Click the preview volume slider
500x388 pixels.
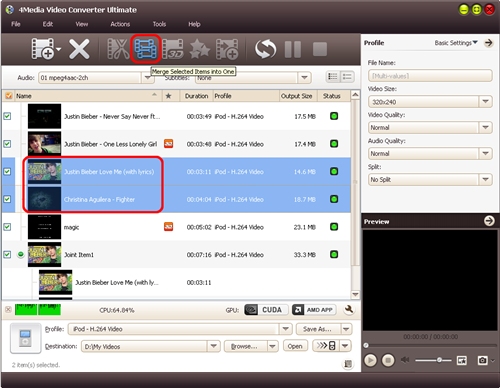(x=433, y=360)
